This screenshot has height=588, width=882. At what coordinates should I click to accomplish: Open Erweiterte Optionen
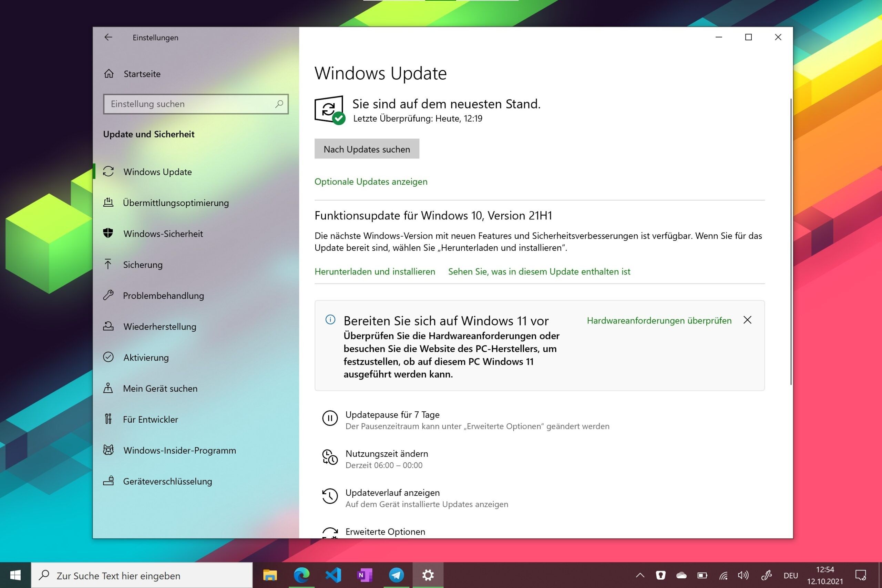385,532
